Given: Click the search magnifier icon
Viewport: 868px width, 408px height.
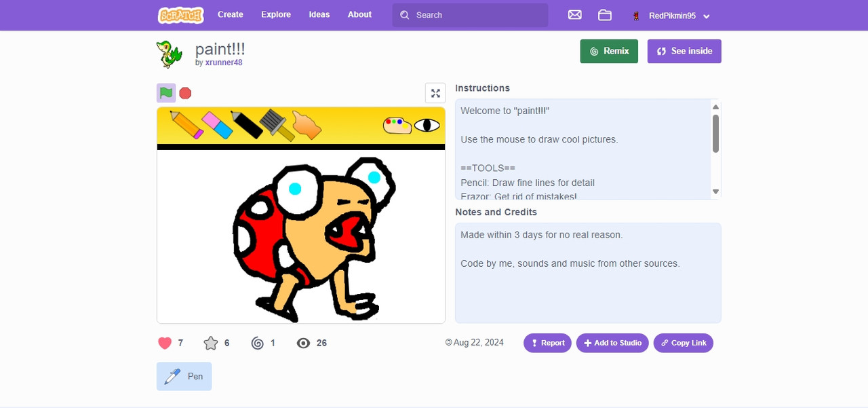Looking at the screenshot, I should click(x=405, y=15).
